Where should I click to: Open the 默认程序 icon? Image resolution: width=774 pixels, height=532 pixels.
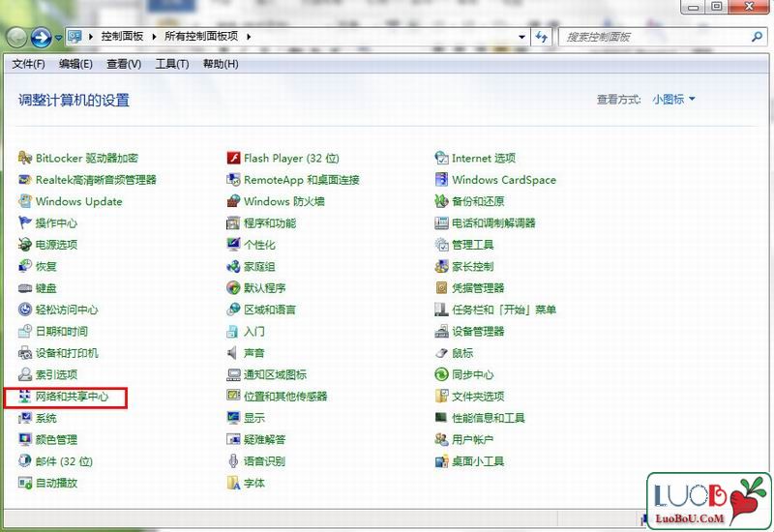click(233, 287)
